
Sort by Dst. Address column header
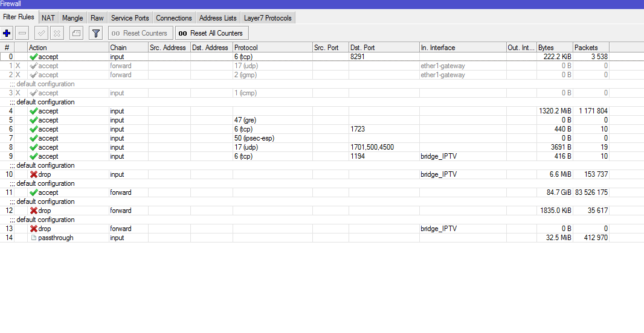point(211,48)
